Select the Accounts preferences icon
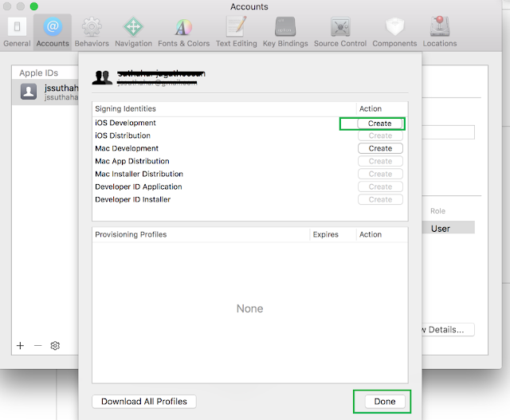Viewport: 510px width, 420px height. [x=53, y=32]
